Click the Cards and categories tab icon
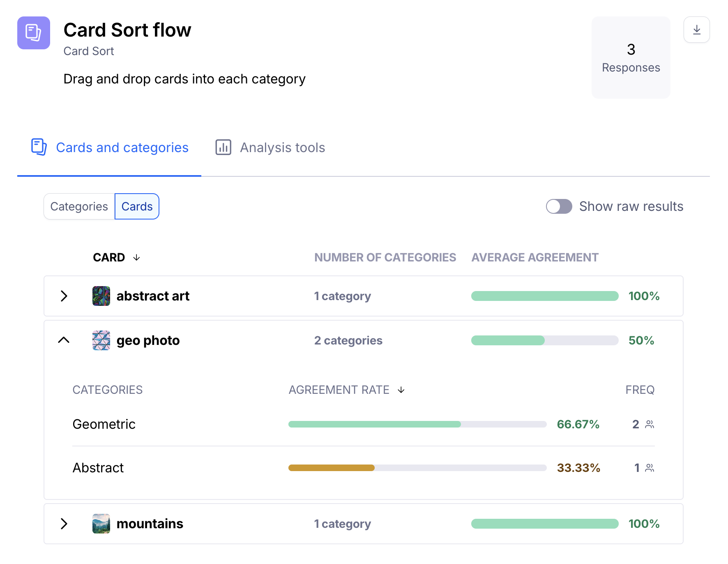The width and height of the screenshot is (728, 564). click(39, 147)
